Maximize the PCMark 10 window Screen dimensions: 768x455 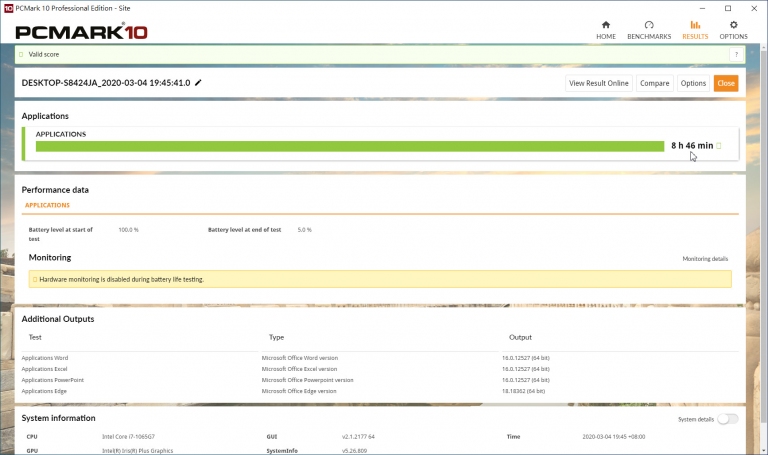[x=728, y=8]
